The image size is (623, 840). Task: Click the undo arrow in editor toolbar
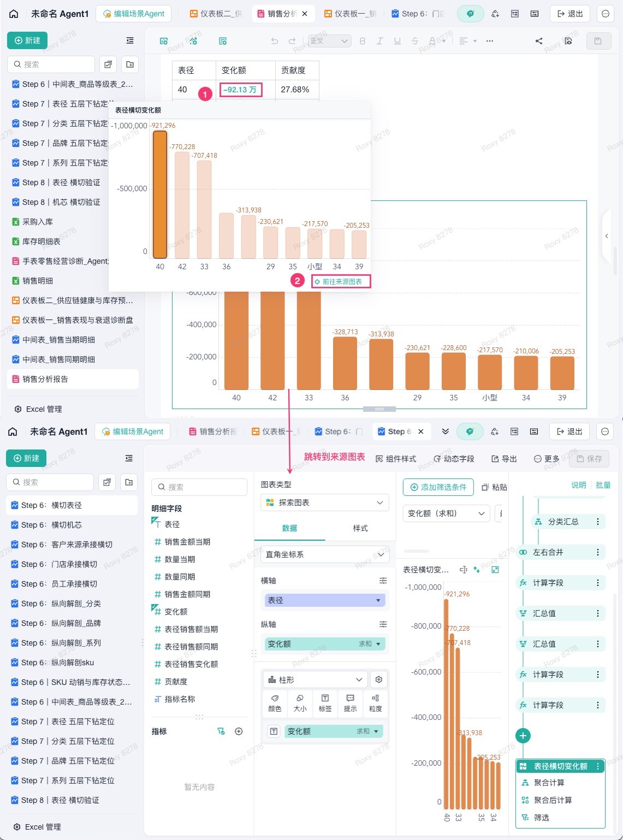[275, 41]
